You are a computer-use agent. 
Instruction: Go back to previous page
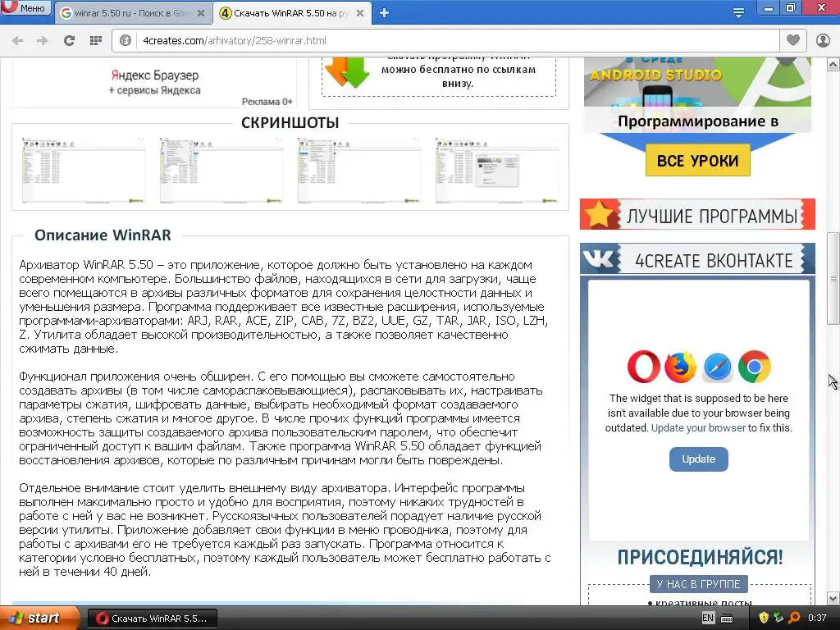17,41
